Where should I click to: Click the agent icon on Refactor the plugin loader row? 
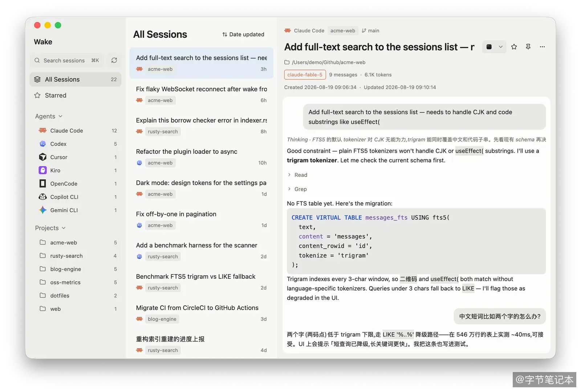click(139, 163)
